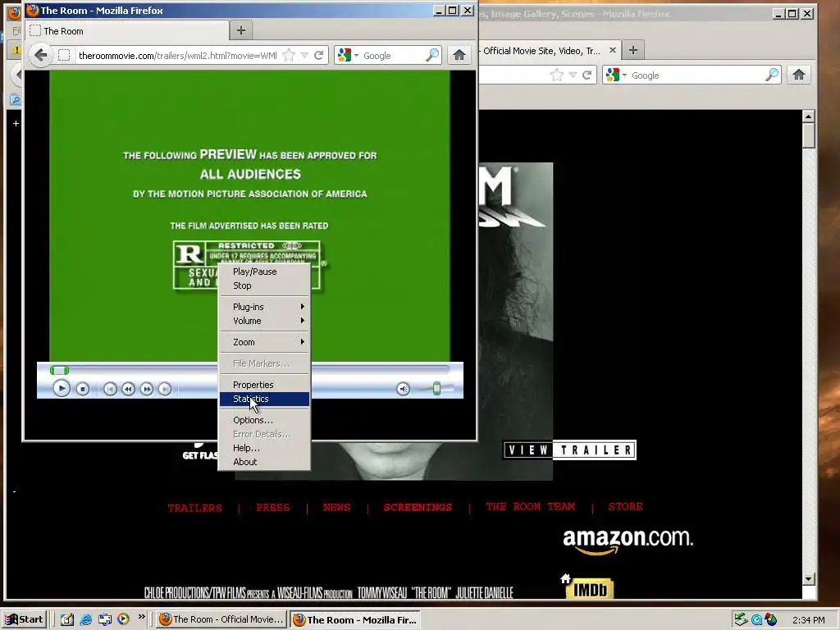
Task: Launch Internet Explorer from quick launch
Action: 85,619
